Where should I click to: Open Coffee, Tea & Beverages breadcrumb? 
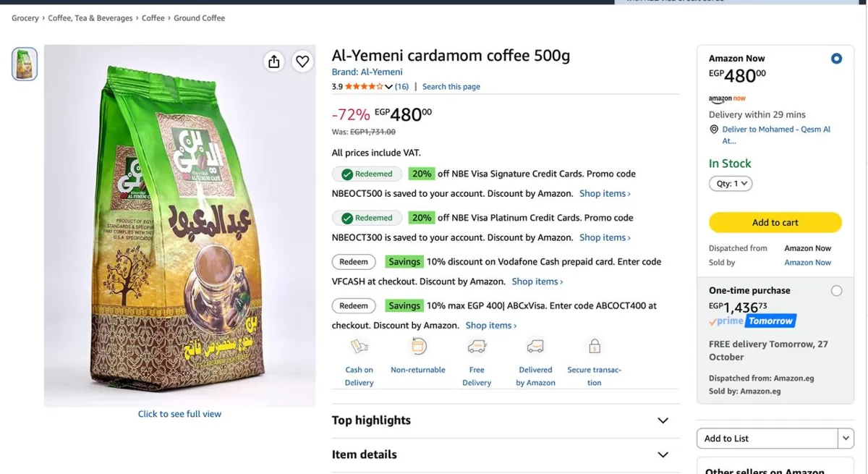90,18
